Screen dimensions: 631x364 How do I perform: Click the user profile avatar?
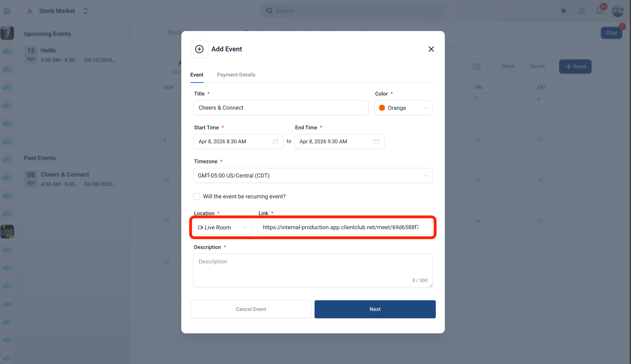pyautogui.click(x=617, y=11)
